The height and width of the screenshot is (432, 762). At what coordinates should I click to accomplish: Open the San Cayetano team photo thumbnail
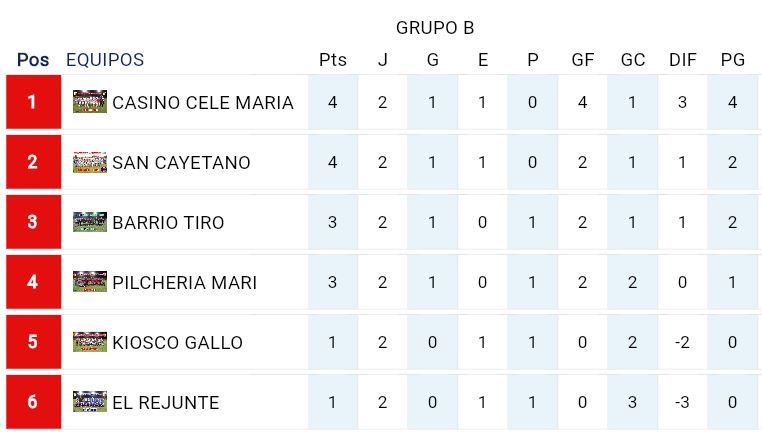(90, 162)
